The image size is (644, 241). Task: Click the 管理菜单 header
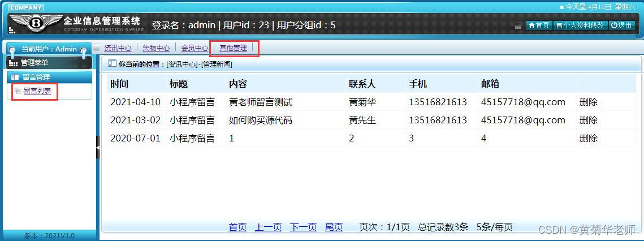coord(50,63)
